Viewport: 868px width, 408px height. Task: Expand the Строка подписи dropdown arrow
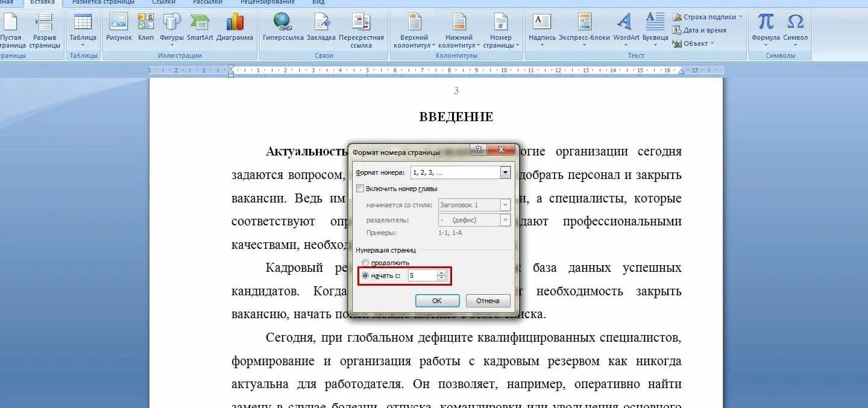tap(741, 17)
